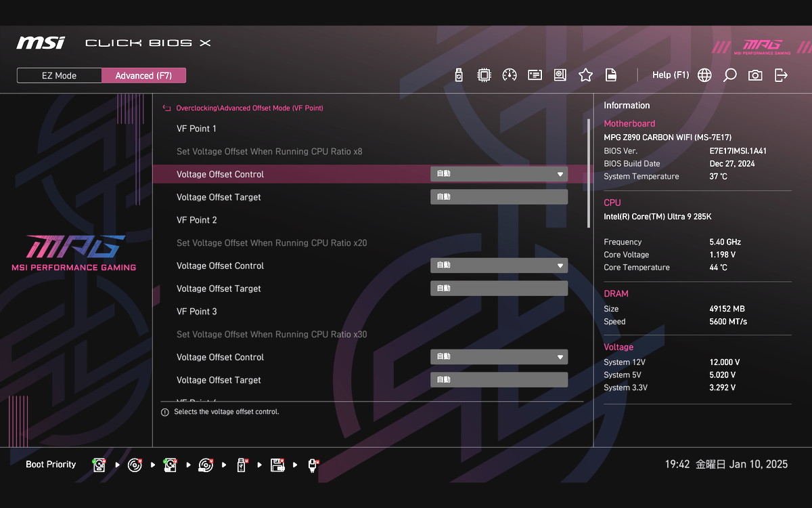Click VF Point 3 Voltage Offset Target field
The height and width of the screenshot is (508, 812).
[x=499, y=380]
